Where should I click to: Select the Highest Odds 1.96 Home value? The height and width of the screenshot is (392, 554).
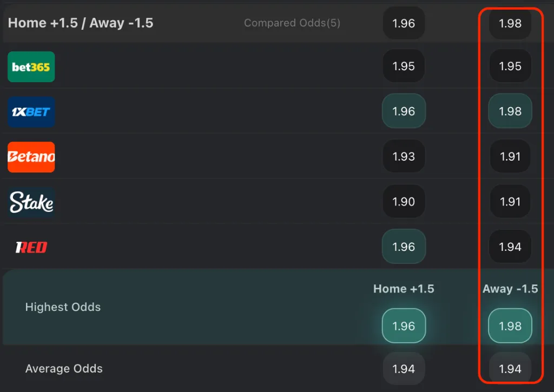404,325
